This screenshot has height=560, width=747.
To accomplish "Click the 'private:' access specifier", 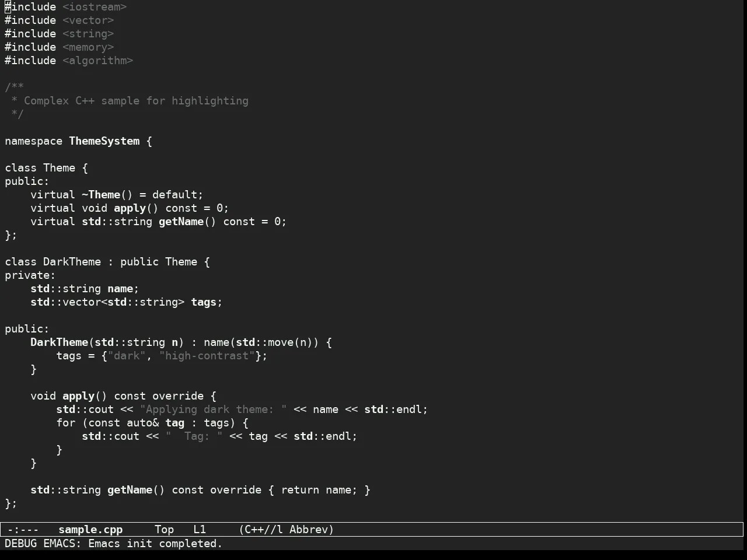I will tap(30, 275).
